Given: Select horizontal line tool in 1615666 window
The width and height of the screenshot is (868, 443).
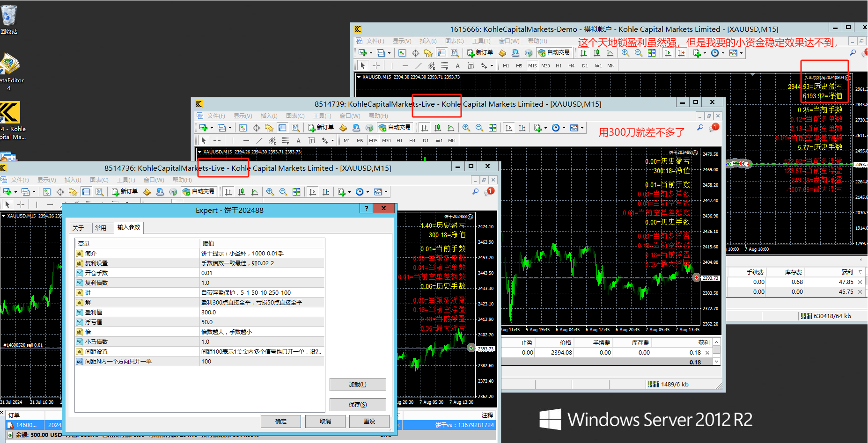Looking at the screenshot, I should coord(405,65).
